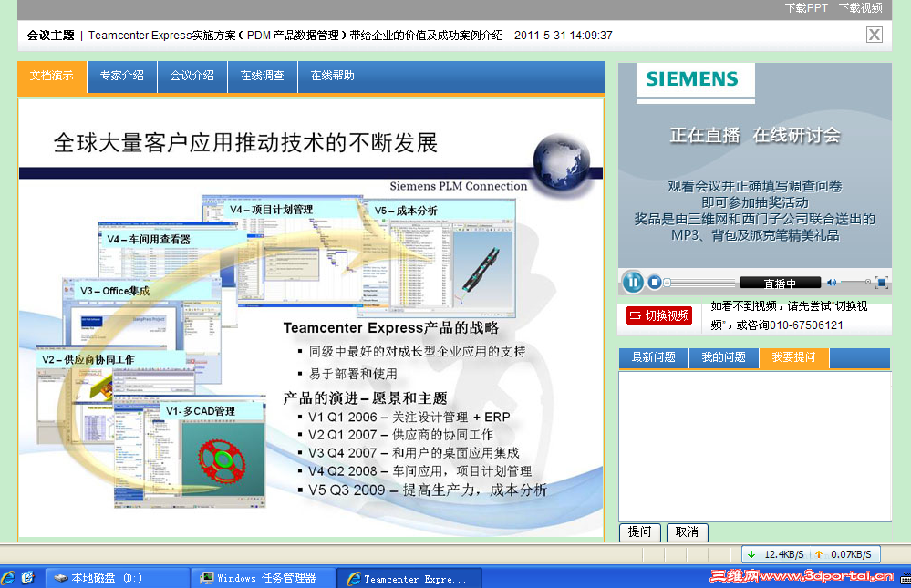The height and width of the screenshot is (588, 911).
Task: Open the 在线帮助 help tab
Action: tap(333, 76)
